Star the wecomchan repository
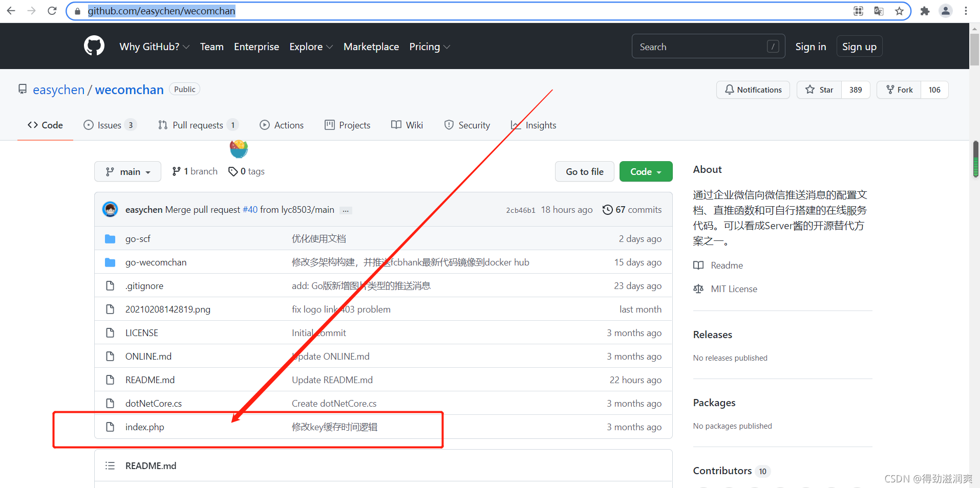The width and height of the screenshot is (980, 488). (x=819, y=90)
